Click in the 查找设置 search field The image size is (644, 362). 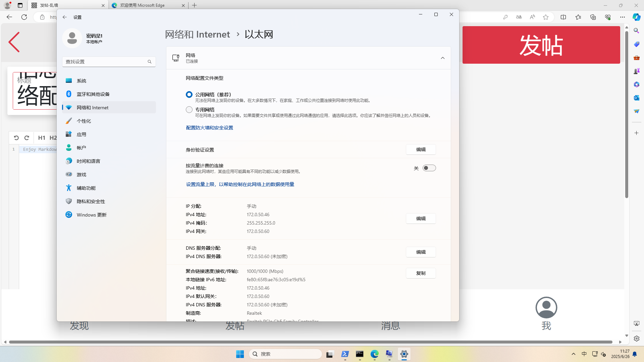click(104, 62)
